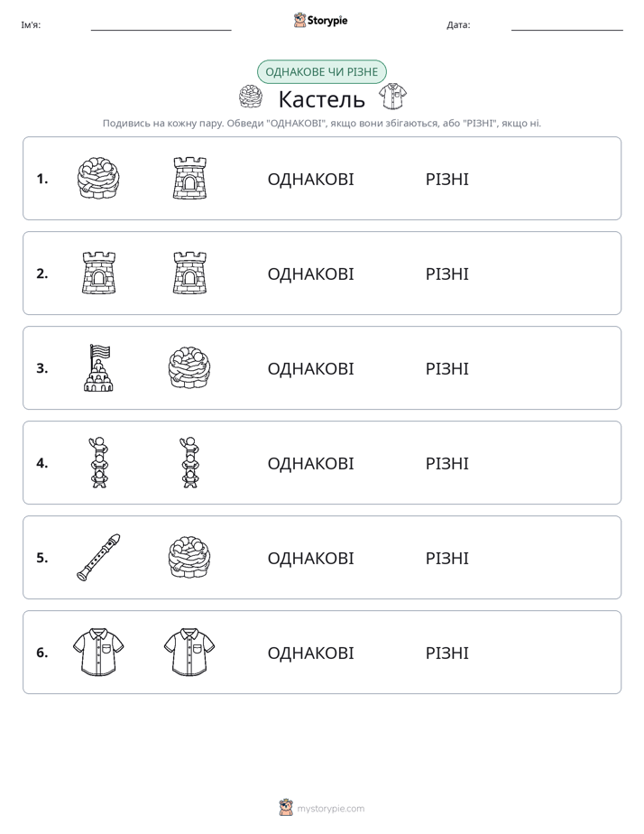Click the left shirt icon in row 6
644x834 pixels.
(98, 652)
